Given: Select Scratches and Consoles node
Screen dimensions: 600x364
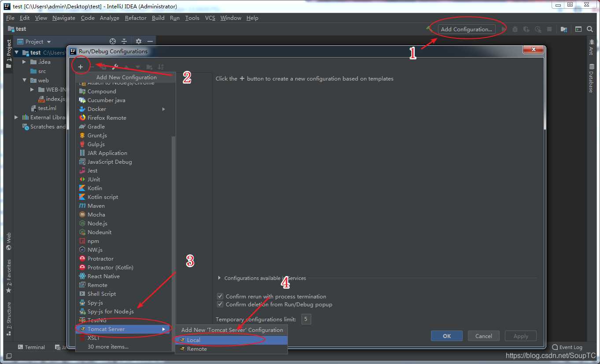Looking at the screenshot, I should pos(44,127).
